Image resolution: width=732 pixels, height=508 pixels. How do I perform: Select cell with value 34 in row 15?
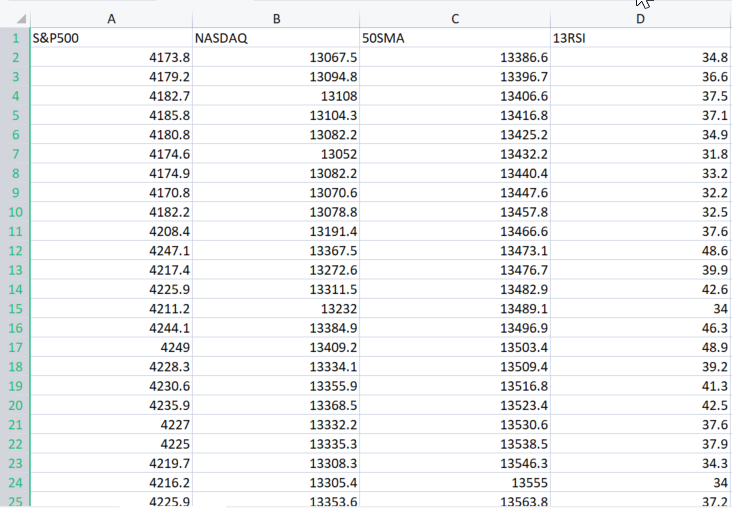641,309
